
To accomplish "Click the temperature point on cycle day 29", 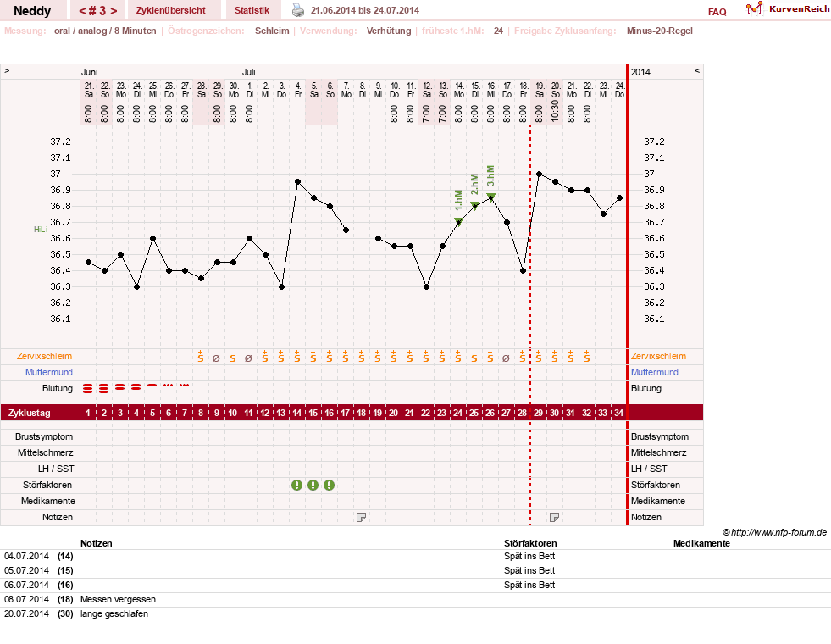I will 539,174.
